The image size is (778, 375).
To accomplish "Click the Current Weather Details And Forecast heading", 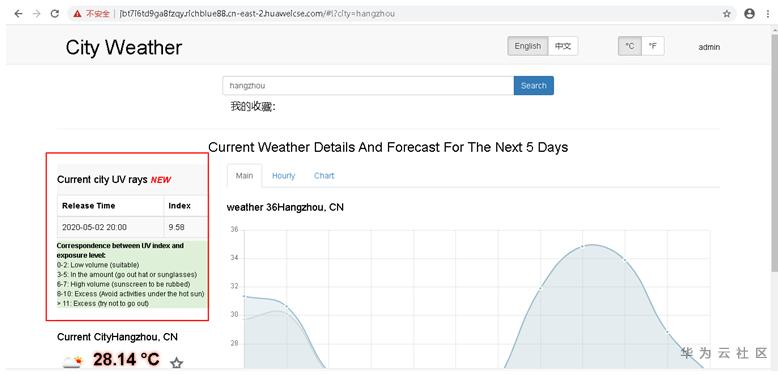I will [x=388, y=147].
